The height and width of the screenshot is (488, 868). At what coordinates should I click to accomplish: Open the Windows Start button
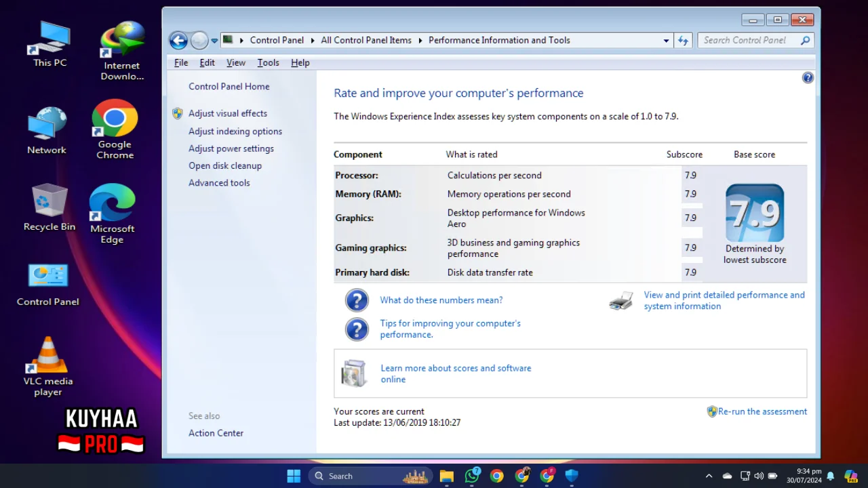coord(294,476)
